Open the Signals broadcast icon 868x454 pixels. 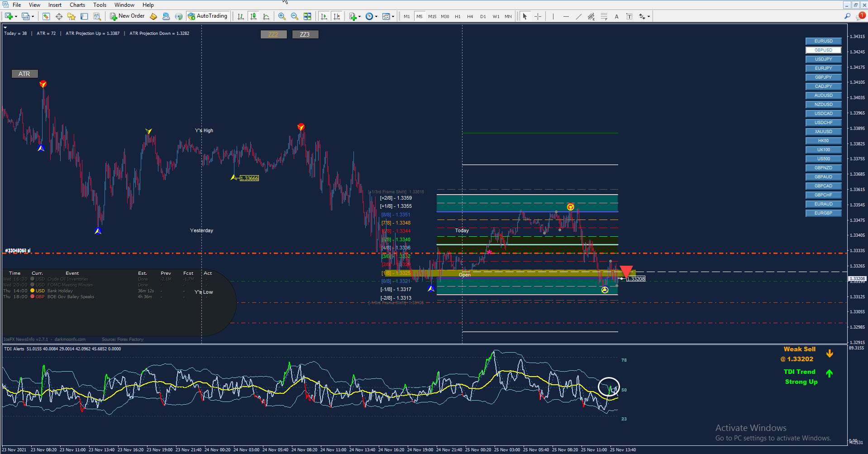pos(179,16)
